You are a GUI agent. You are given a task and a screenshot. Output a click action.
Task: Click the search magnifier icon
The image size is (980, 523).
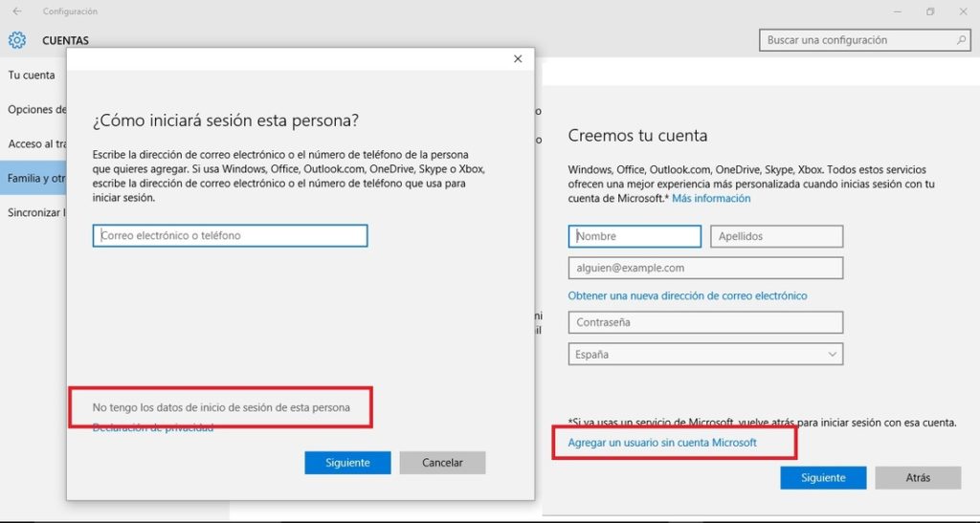pos(961,40)
